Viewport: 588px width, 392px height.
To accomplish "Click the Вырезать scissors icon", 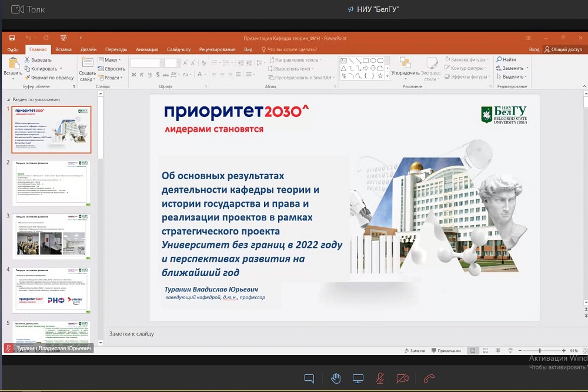I will 27,60.
